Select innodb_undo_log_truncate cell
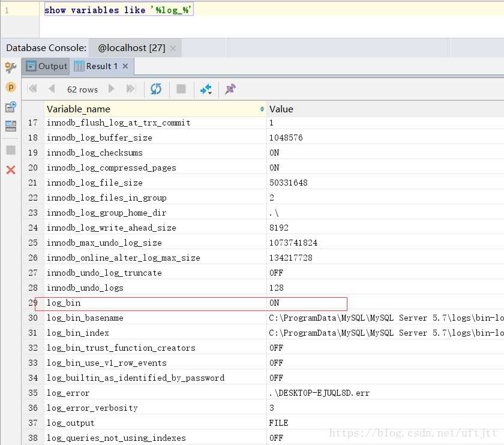504x445 pixels. (155, 273)
